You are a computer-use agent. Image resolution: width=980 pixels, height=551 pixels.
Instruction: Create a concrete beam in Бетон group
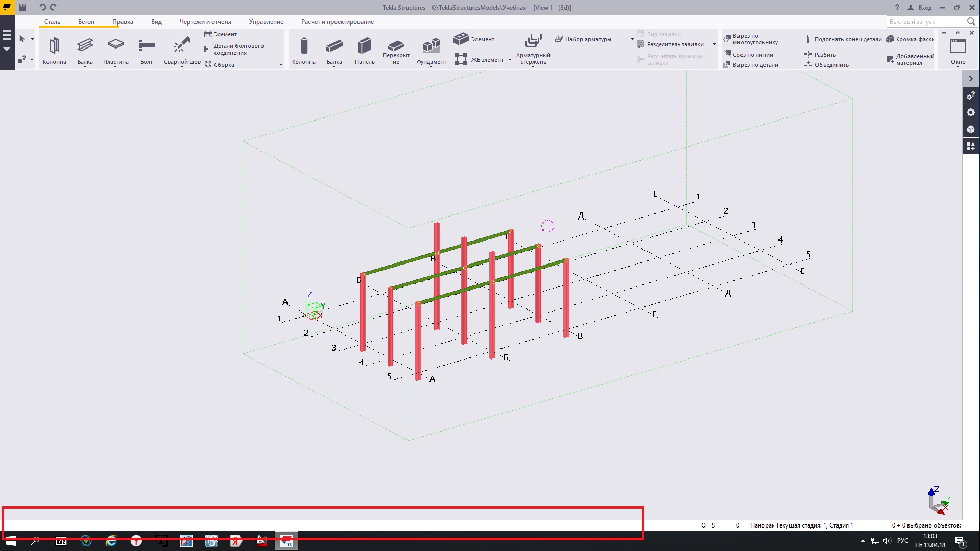point(334,50)
